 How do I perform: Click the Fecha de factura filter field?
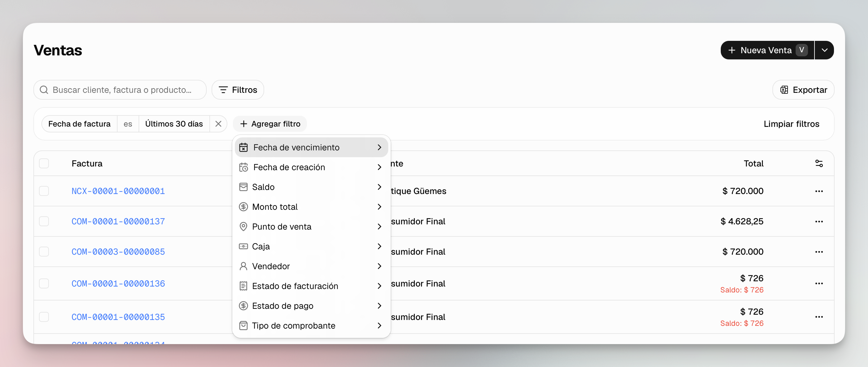[79, 124]
